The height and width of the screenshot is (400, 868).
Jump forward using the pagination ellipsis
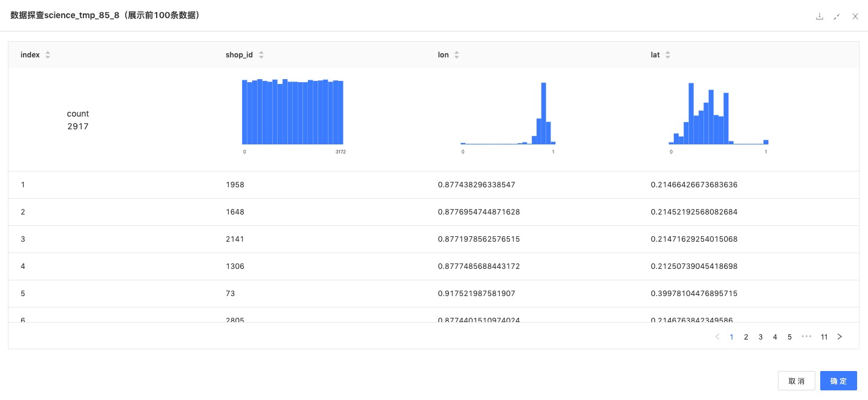tap(806, 337)
